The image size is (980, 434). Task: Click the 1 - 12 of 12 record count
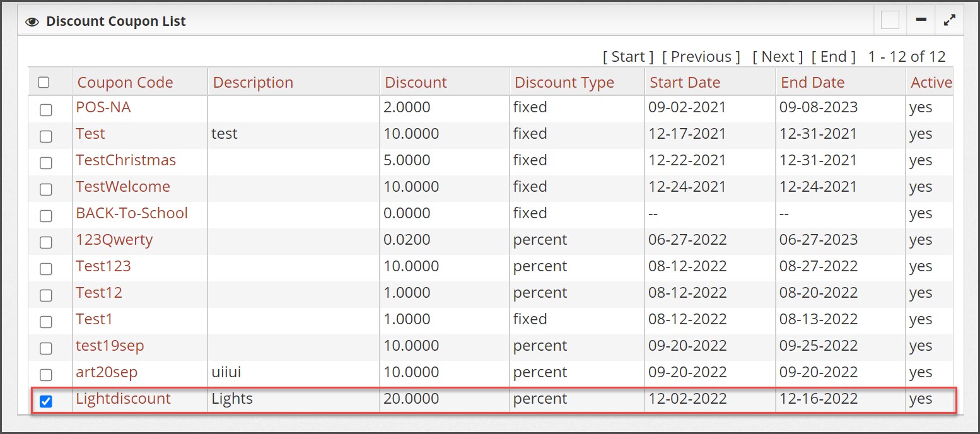[x=907, y=57]
